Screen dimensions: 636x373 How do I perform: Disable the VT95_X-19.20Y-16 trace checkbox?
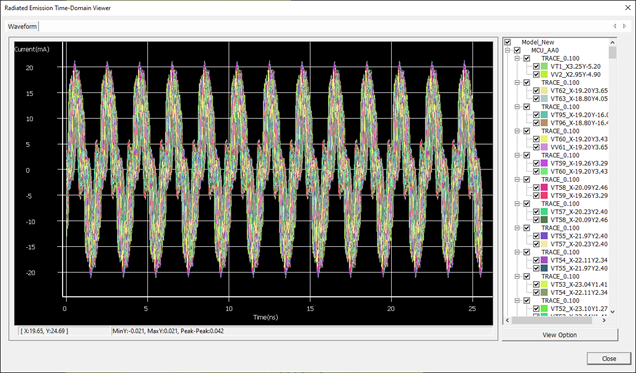(x=536, y=115)
